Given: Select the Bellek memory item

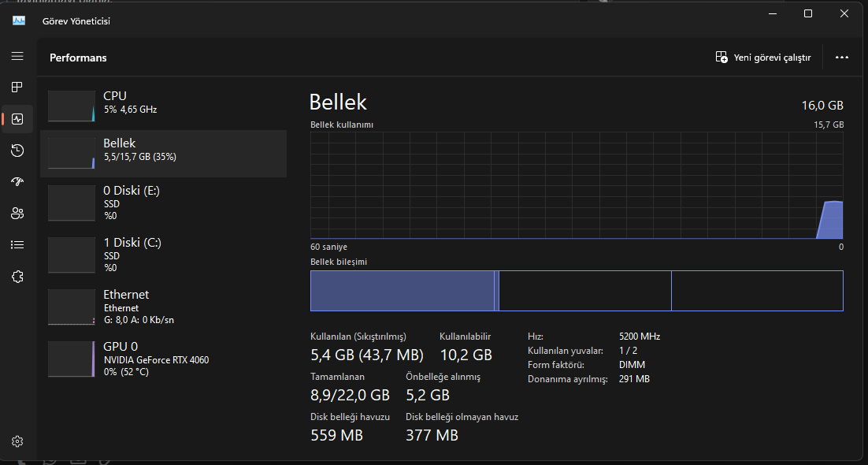Looking at the screenshot, I should [x=163, y=153].
